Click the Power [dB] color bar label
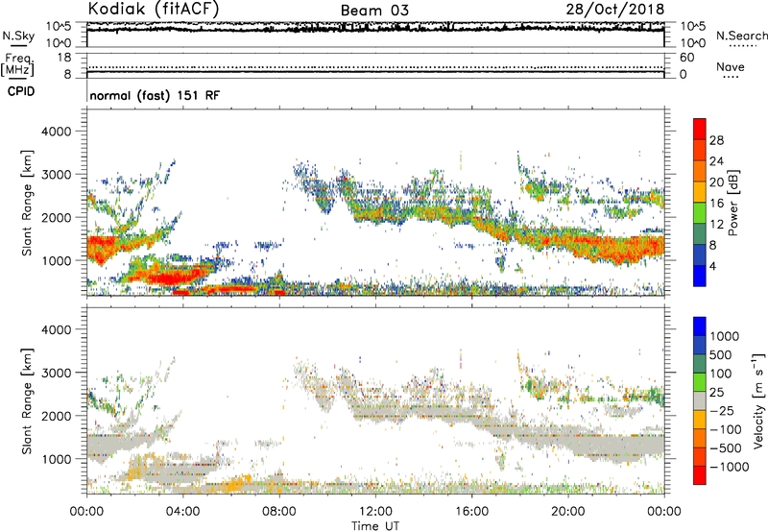The image size is (768, 532). pyautogui.click(x=732, y=203)
